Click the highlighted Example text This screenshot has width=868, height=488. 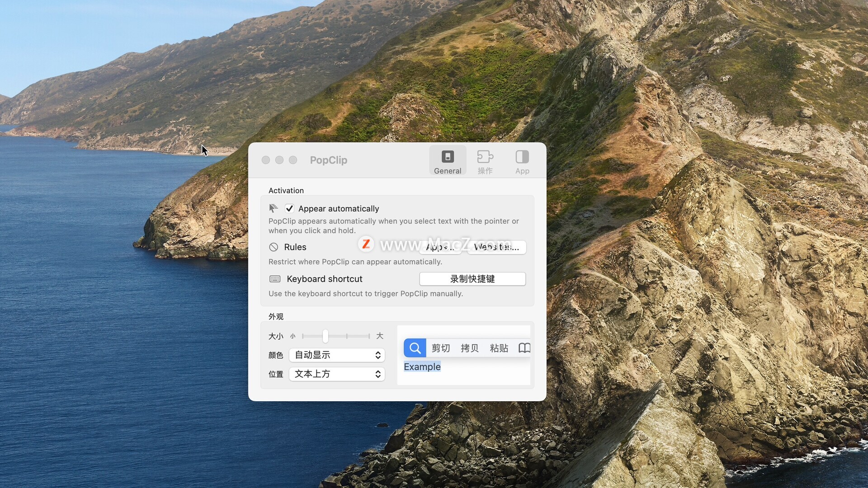click(422, 366)
